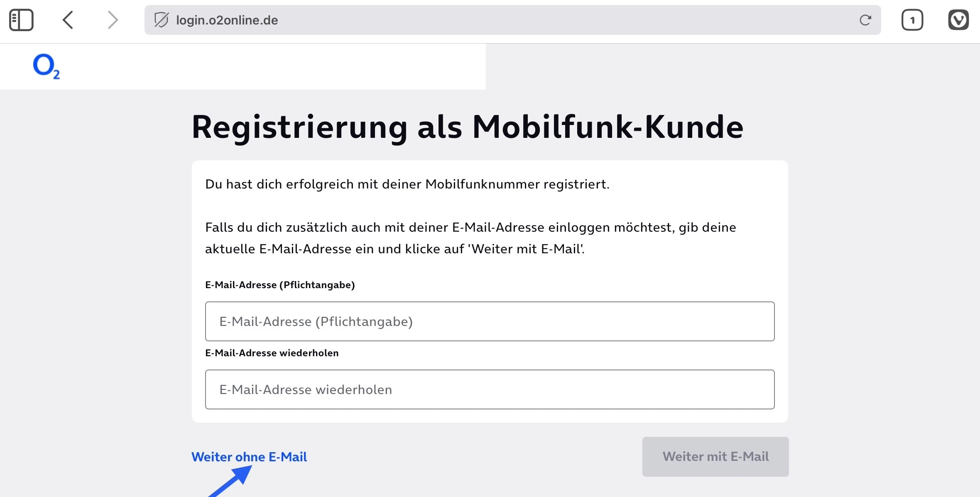Focus the address bar showing login.o2online.de

click(x=498, y=20)
